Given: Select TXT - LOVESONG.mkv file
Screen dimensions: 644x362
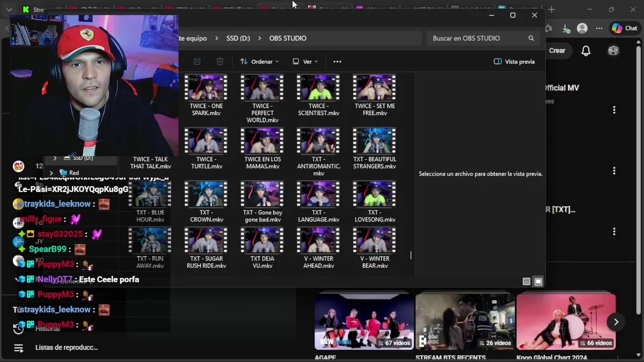Looking at the screenshot, I should click(374, 202).
